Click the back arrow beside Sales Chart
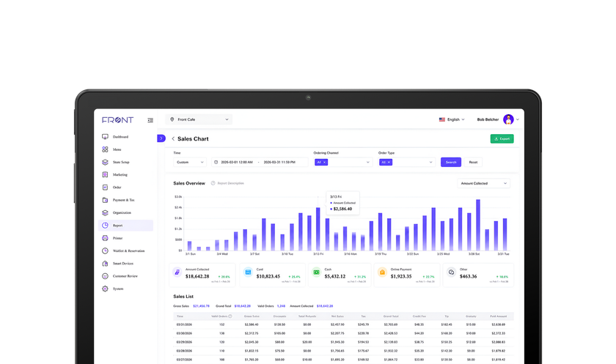Viewport: 616px width, 364px height. [x=173, y=139]
